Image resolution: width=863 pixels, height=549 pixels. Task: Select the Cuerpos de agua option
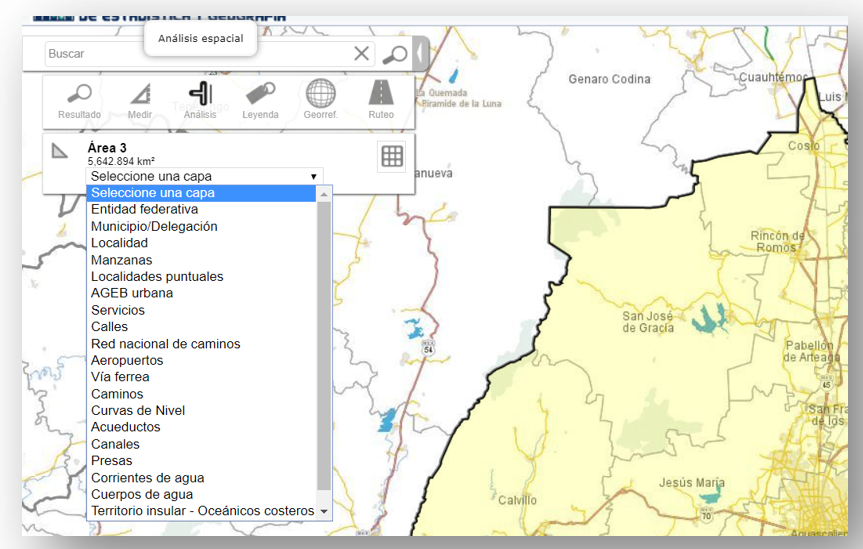[x=142, y=494]
